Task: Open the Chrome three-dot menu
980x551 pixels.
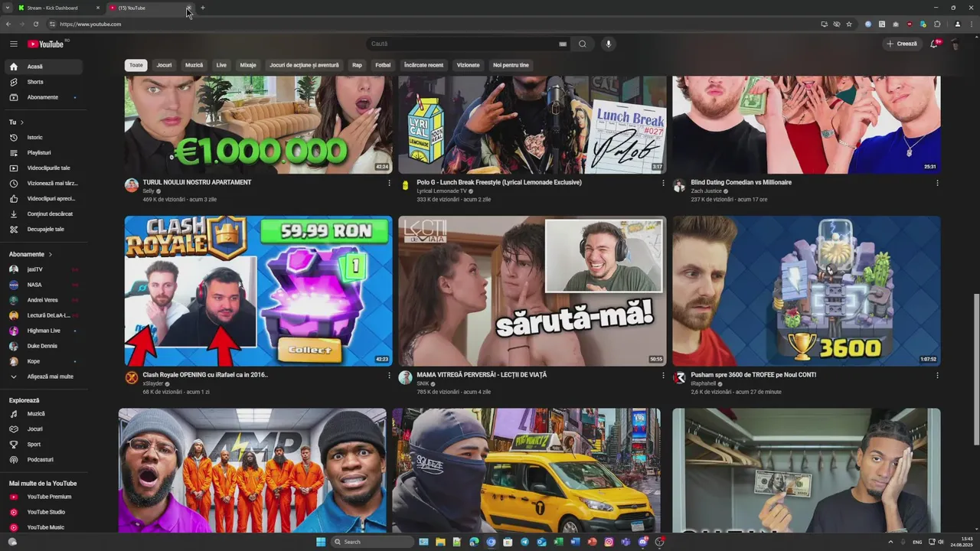Action: [970, 24]
